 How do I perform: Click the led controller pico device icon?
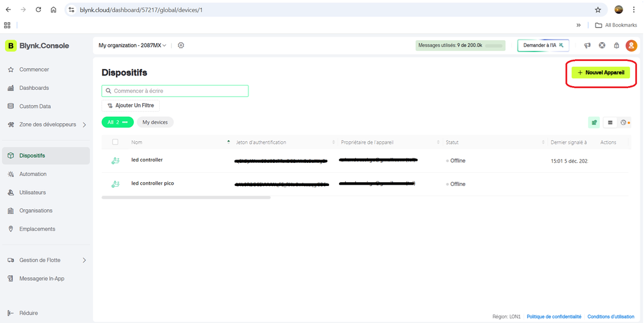click(116, 184)
